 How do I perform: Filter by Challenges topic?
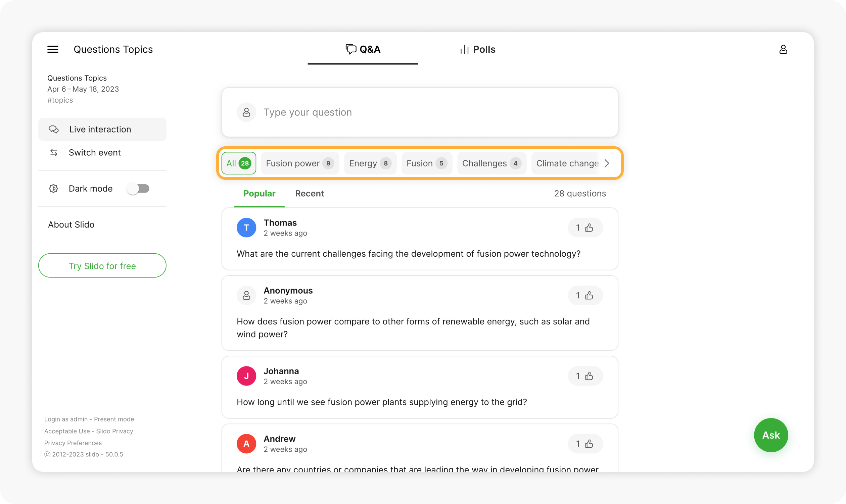click(491, 163)
